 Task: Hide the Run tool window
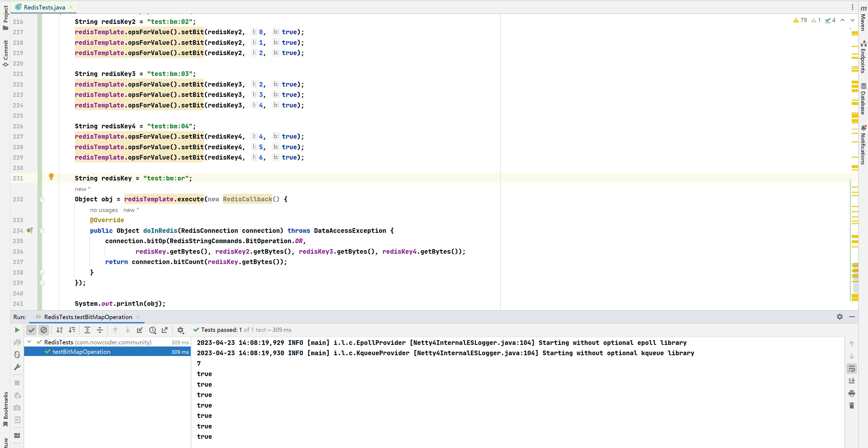click(x=852, y=317)
